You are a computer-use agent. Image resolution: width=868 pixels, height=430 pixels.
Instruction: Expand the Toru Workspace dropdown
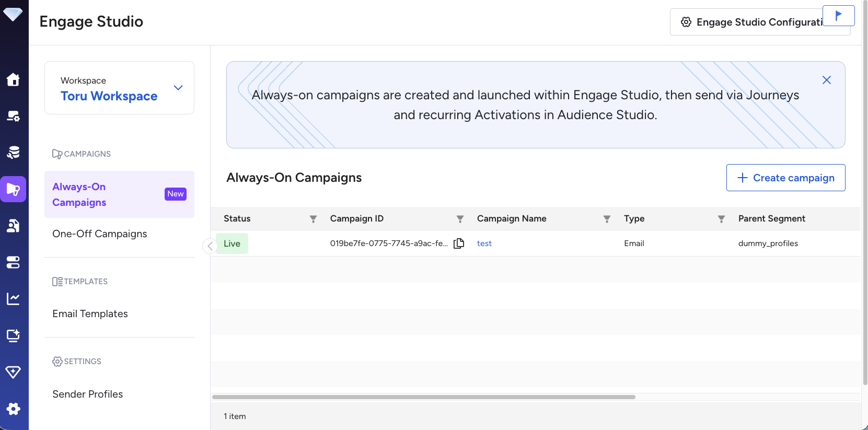pos(178,88)
